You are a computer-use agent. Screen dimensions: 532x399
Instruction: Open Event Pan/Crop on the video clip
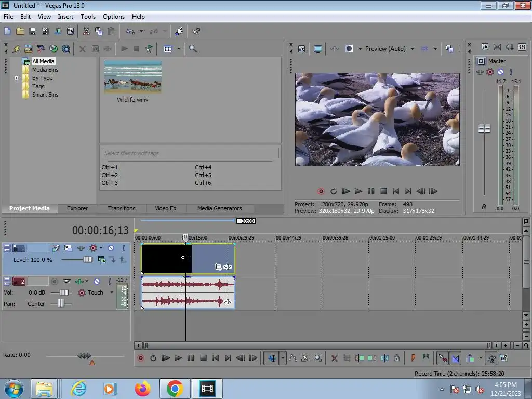[218, 267]
